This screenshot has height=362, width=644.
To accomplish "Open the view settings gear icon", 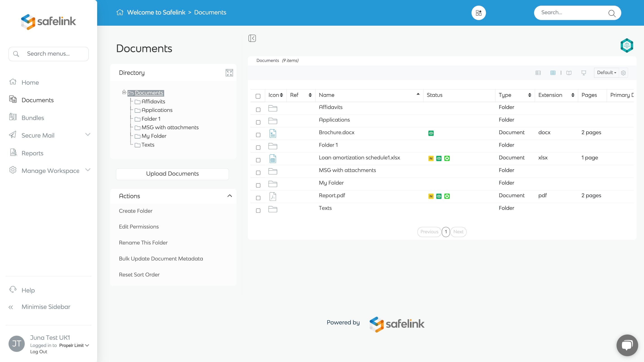I will [623, 73].
